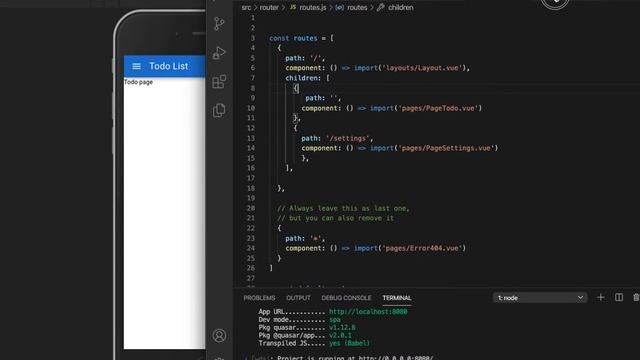Open the hamburger menu in Todo List app
This screenshot has height=360, width=640.
(136, 66)
